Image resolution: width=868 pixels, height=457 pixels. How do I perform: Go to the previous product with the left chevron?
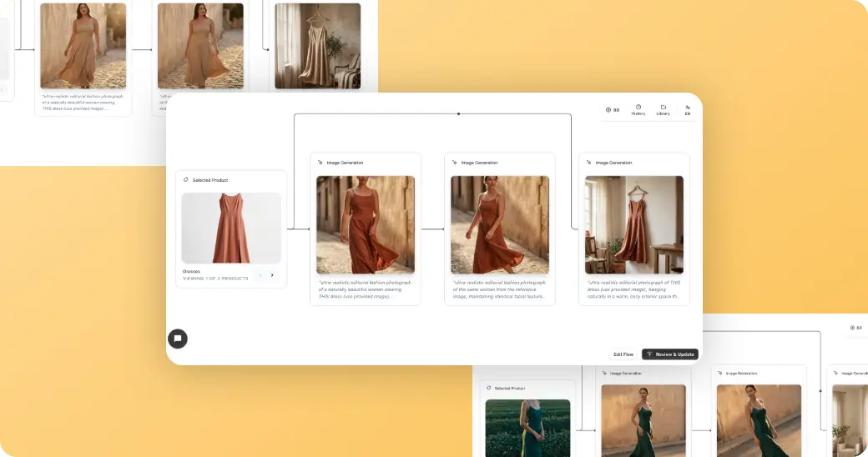pyautogui.click(x=260, y=275)
